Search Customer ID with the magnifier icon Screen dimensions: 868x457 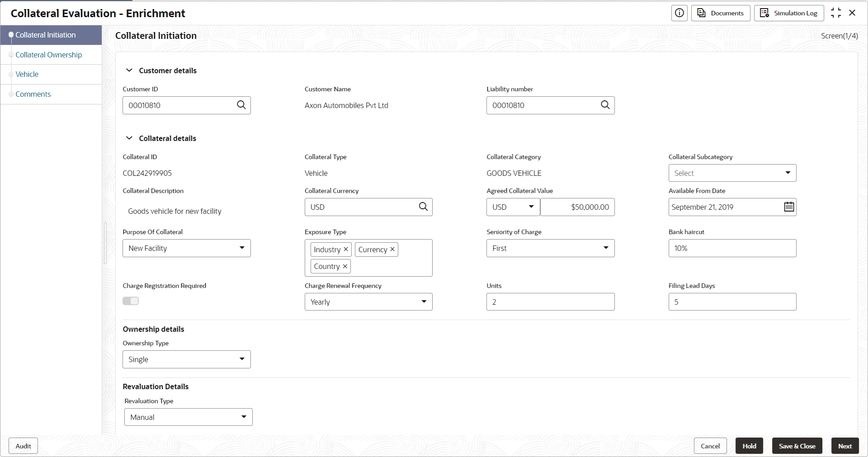[x=241, y=105]
